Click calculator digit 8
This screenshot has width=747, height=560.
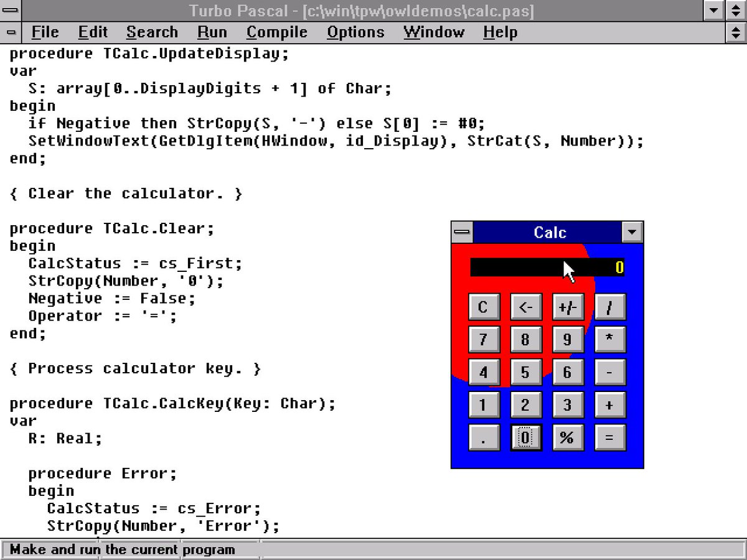pos(525,340)
